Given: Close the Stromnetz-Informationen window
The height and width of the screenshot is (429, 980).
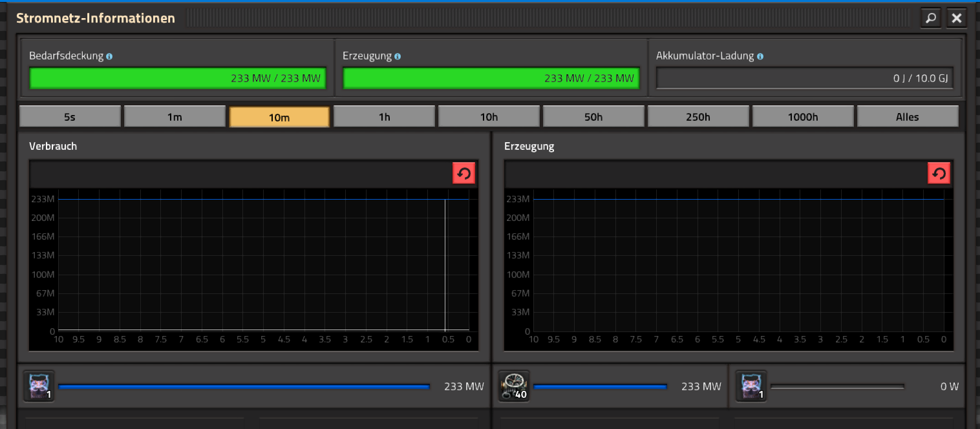Looking at the screenshot, I should [957, 18].
